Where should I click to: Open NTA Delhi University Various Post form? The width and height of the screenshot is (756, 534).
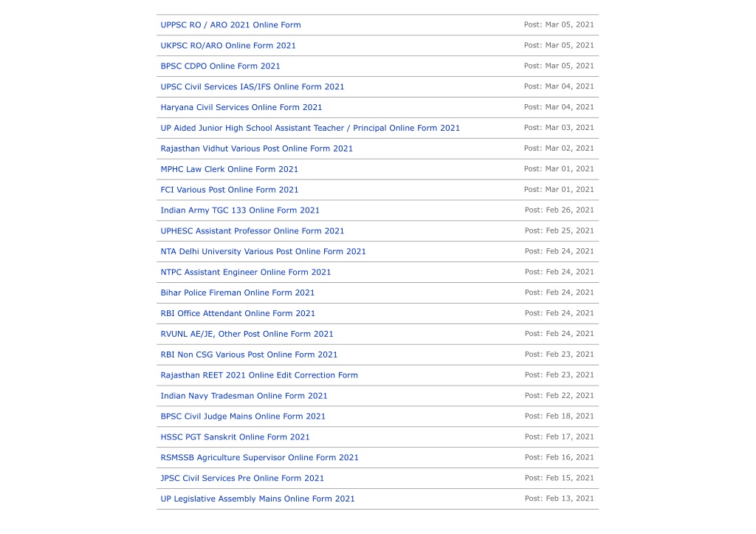(x=264, y=252)
